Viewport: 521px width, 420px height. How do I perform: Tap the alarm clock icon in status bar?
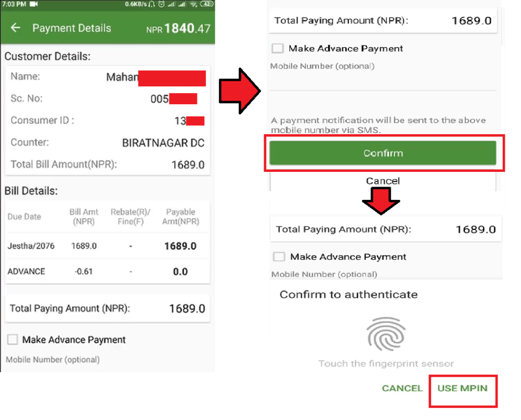pyautogui.click(x=161, y=4)
